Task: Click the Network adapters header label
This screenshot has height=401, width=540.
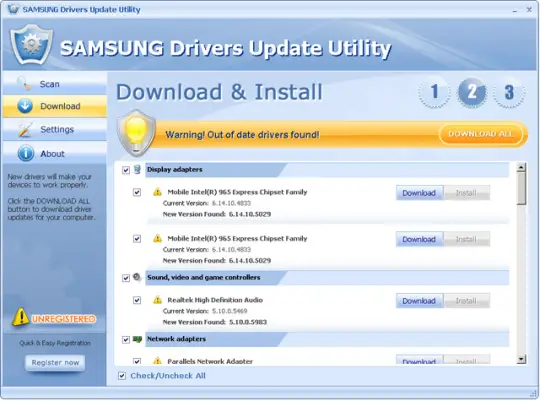Action: 176,339
